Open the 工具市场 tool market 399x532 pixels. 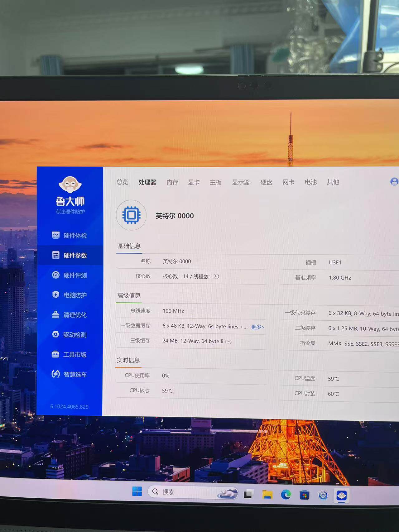(70, 354)
